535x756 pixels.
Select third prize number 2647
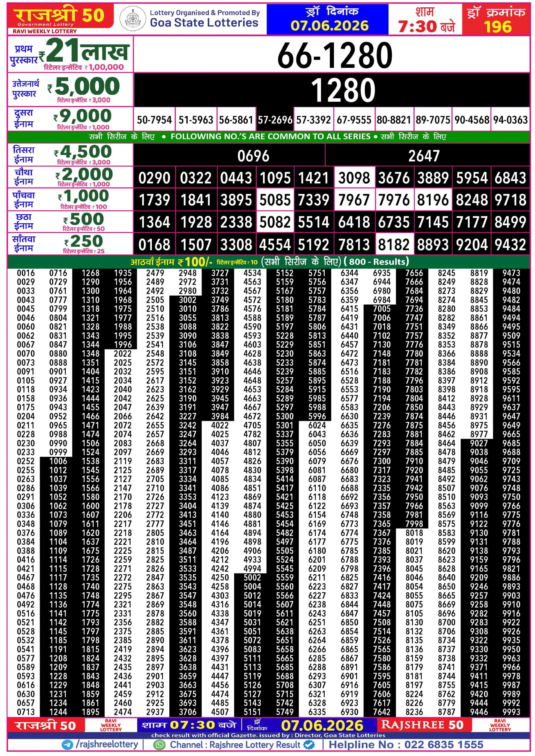click(424, 156)
